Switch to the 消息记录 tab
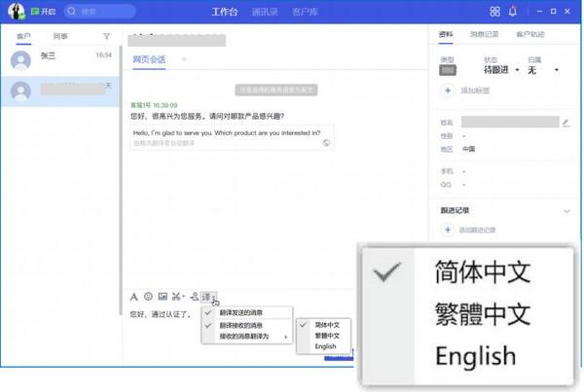Image resolution: width=584 pixels, height=392 pixels. coord(483,34)
